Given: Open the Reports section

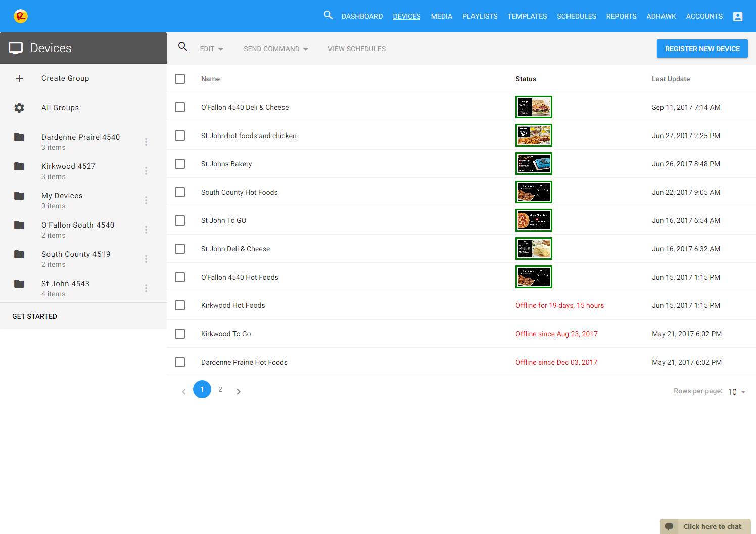Looking at the screenshot, I should (622, 16).
